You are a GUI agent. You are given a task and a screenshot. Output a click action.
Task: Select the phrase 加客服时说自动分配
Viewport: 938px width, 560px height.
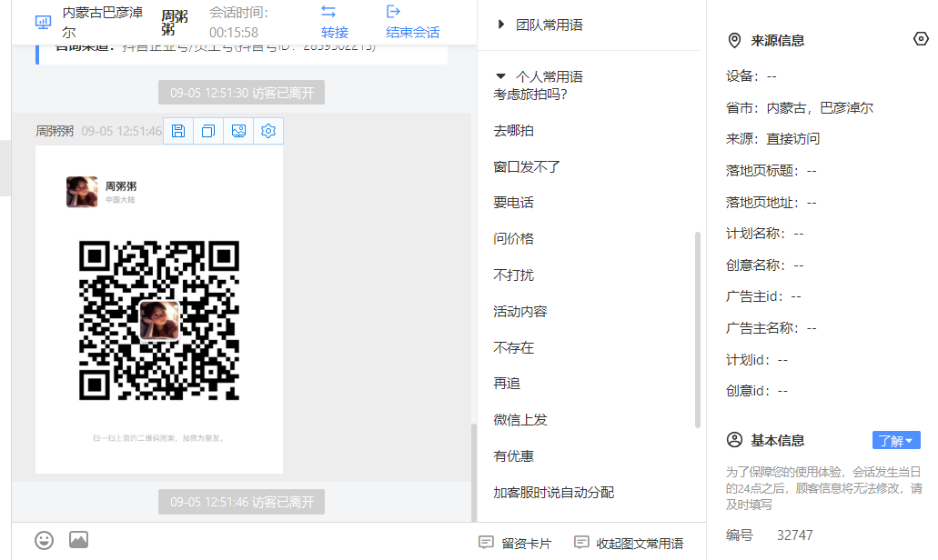click(x=553, y=493)
